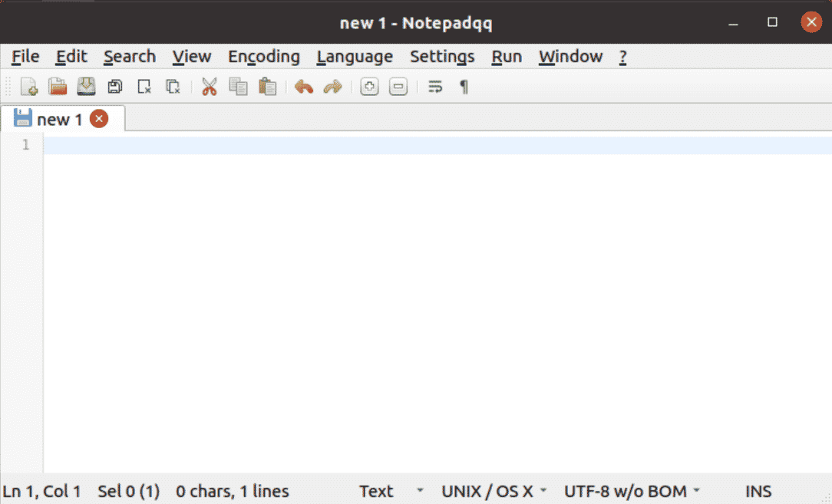Toggle show all characters pilcrow icon
The image size is (832, 504).
[x=464, y=87]
